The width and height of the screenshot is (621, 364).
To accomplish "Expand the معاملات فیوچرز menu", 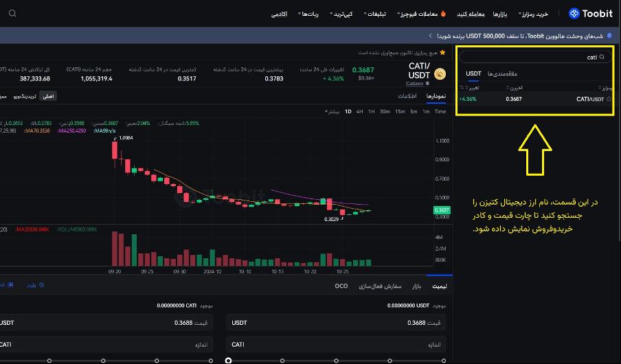I will 418,14.
